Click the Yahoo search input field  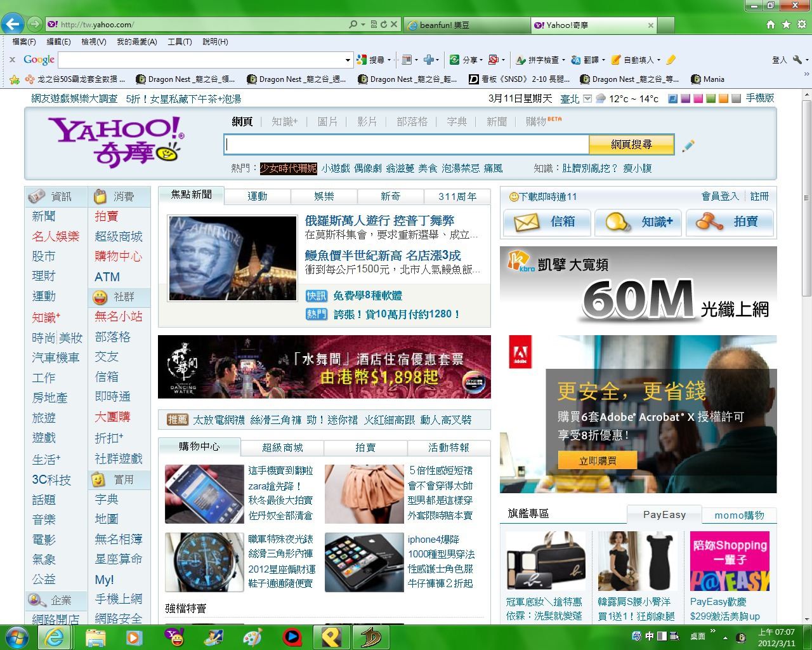pyautogui.click(x=407, y=145)
